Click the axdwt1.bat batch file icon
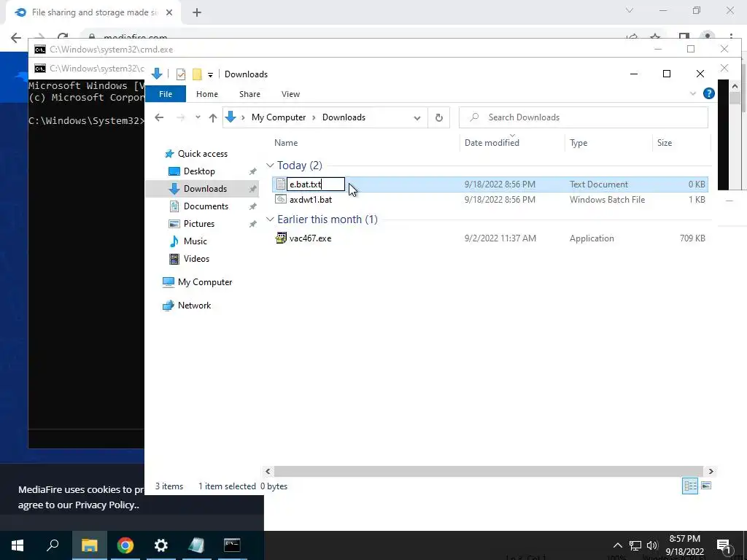Viewport: 747px width, 560px height. pyautogui.click(x=281, y=200)
